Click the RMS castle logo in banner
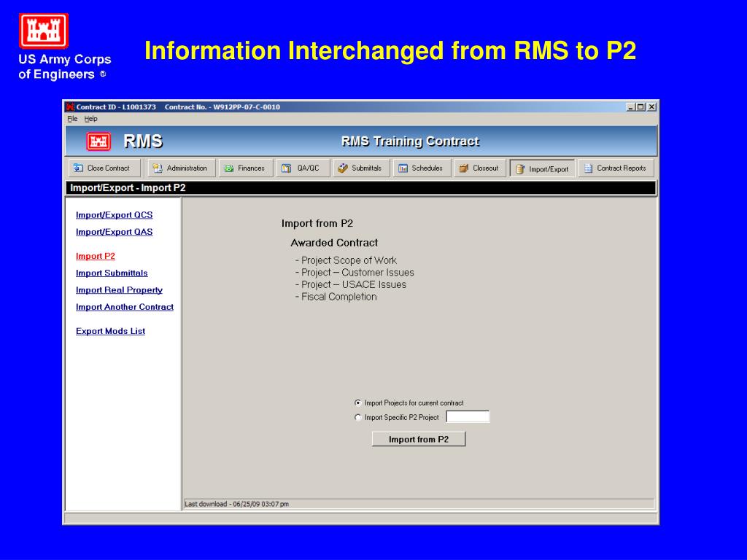The image size is (747, 560). point(98,141)
